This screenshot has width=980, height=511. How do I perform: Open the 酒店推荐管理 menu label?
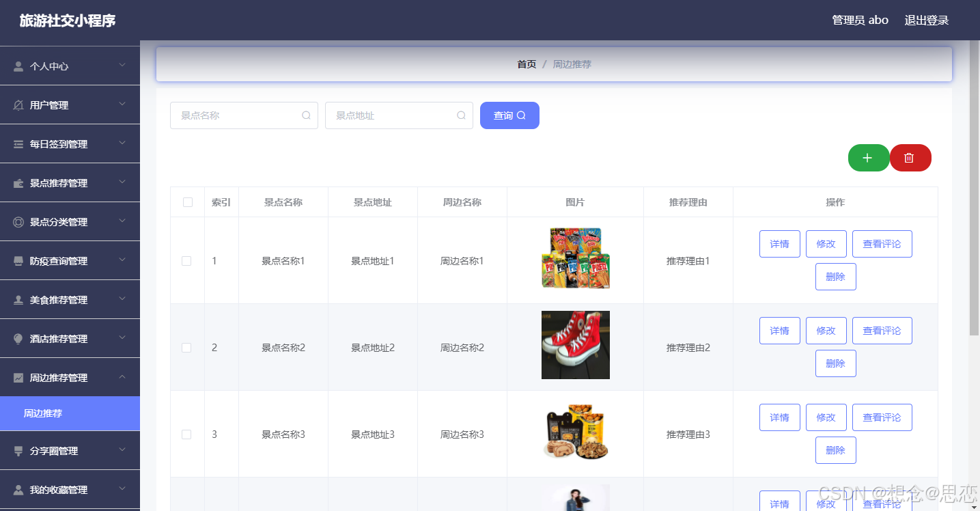[x=59, y=339]
